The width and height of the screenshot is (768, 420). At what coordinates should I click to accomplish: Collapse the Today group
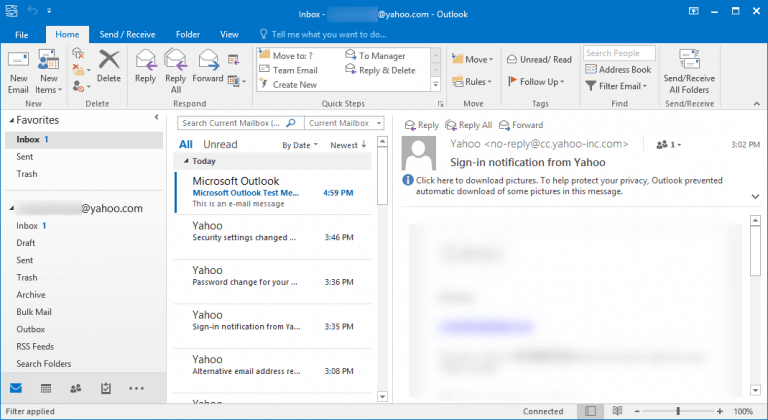coord(186,161)
